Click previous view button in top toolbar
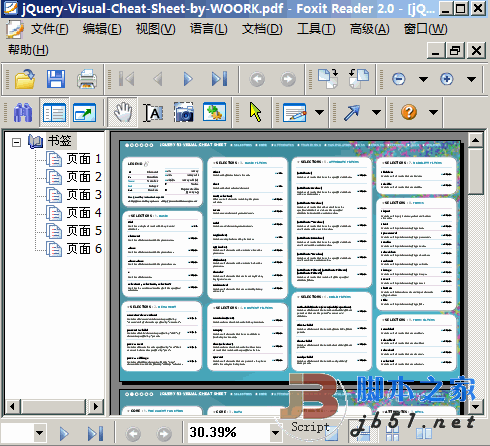 coord(257,79)
